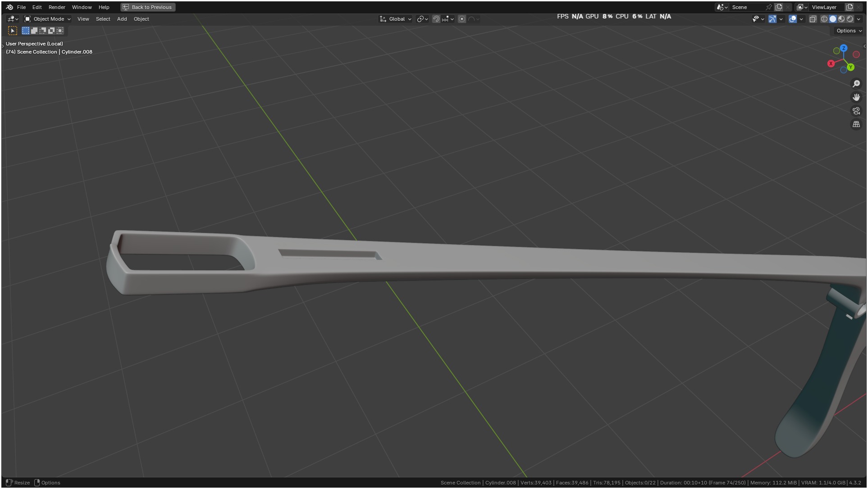Open the viewport shading options dropdown
This screenshot has height=489, width=868.
[x=859, y=19]
